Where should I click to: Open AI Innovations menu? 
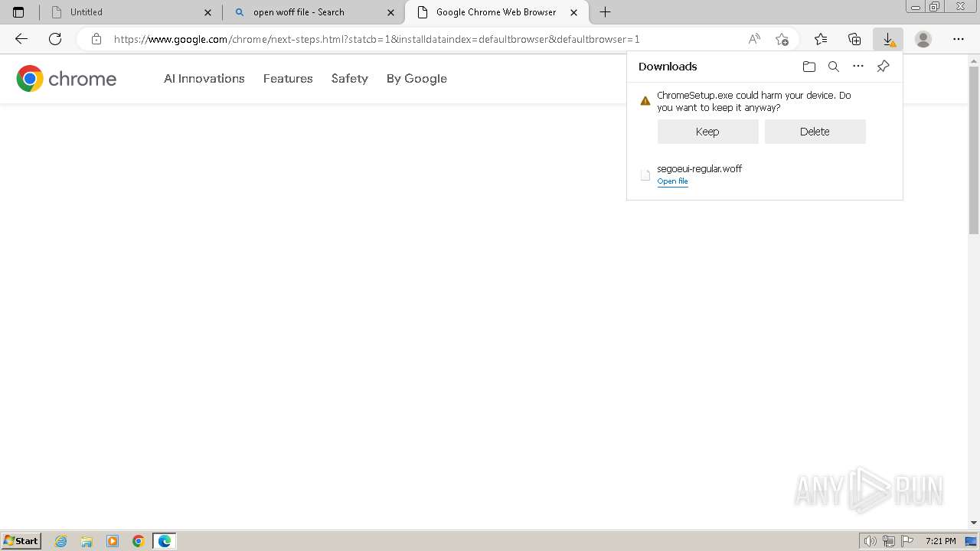204,78
